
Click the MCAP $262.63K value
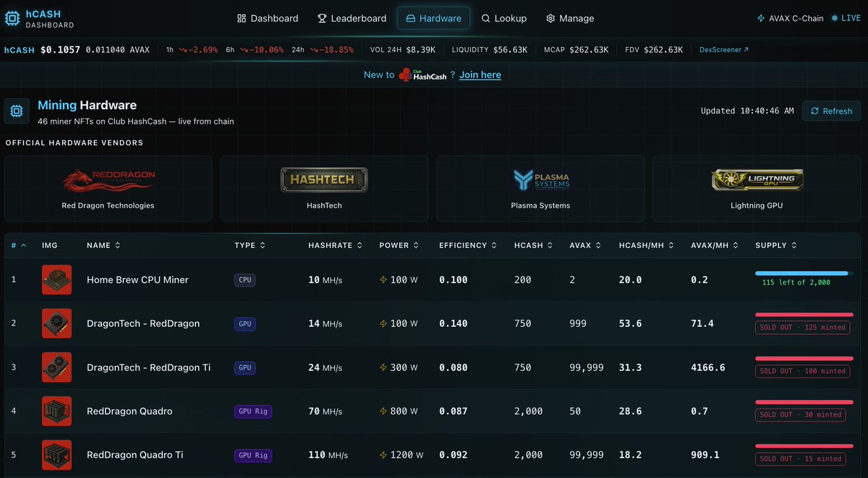[588, 50]
